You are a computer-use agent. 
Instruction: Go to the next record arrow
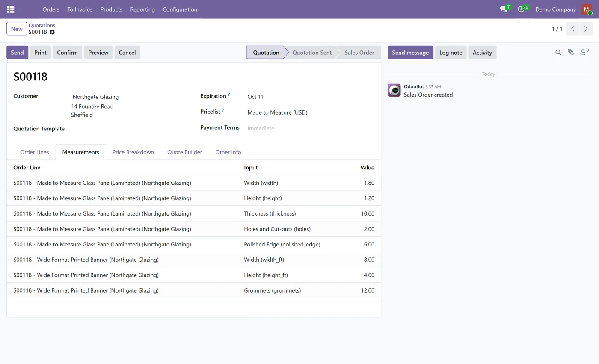click(586, 29)
